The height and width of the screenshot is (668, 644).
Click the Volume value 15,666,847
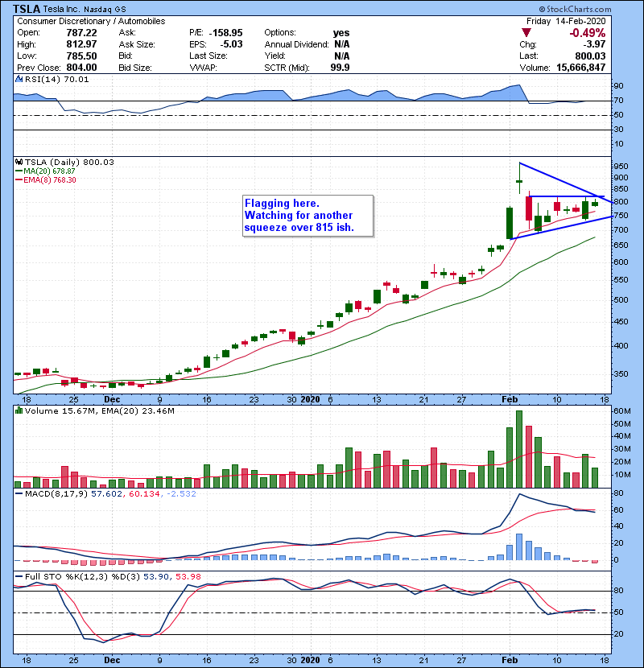[x=580, y=68]
